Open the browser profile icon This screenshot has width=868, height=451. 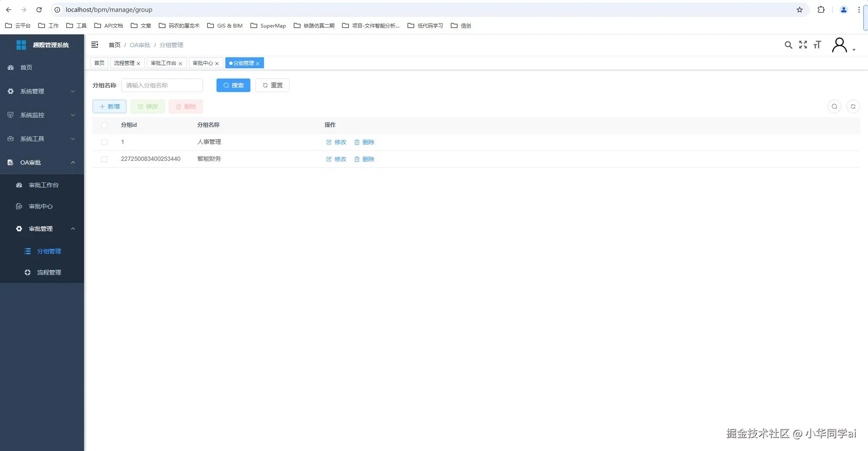click(x=843, y=10)
